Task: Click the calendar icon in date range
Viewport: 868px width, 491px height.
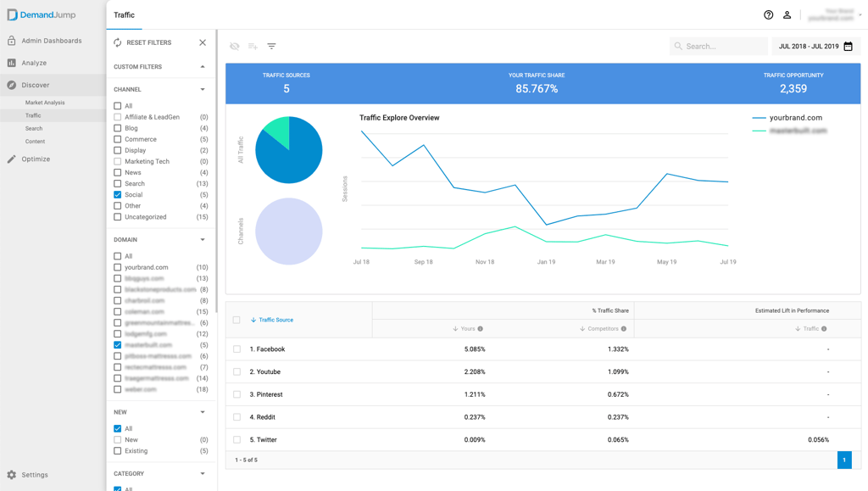Action: (848, 47)
